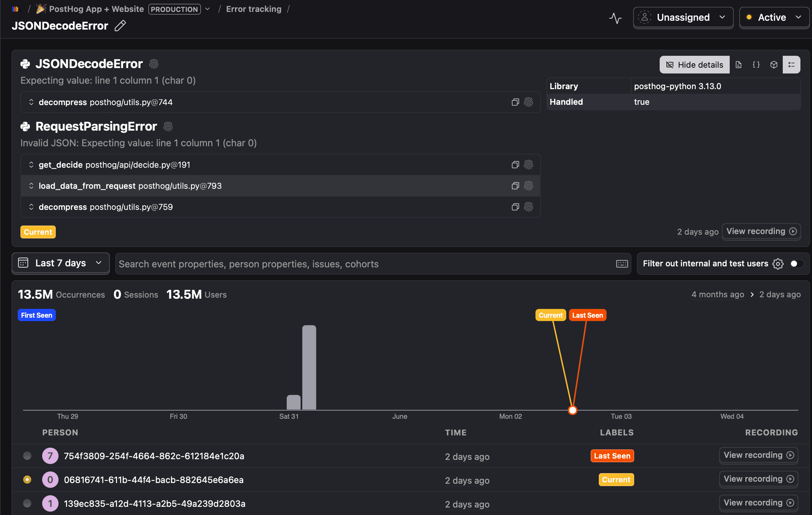
Task: Switch to document text view icon
Action: click(739, 65)
